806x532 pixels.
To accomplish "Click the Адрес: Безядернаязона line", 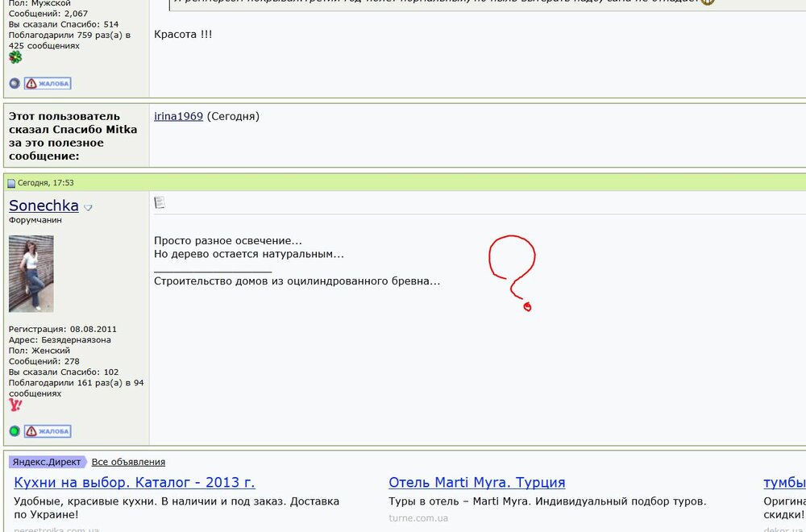I will [x=60, y=340].
